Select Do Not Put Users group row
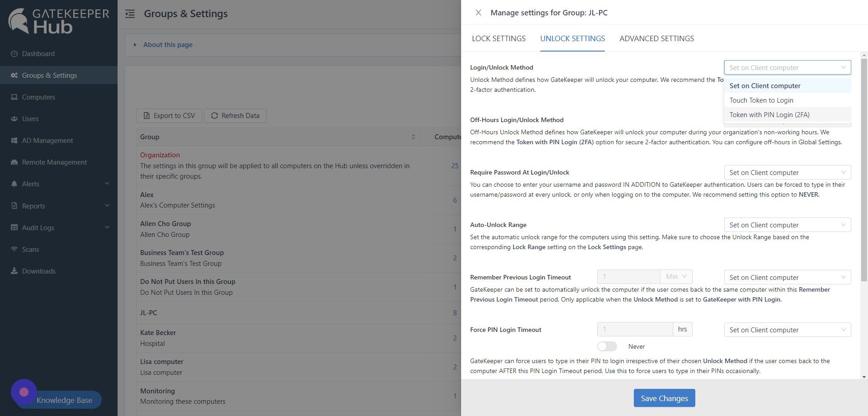 click(298, 287)
